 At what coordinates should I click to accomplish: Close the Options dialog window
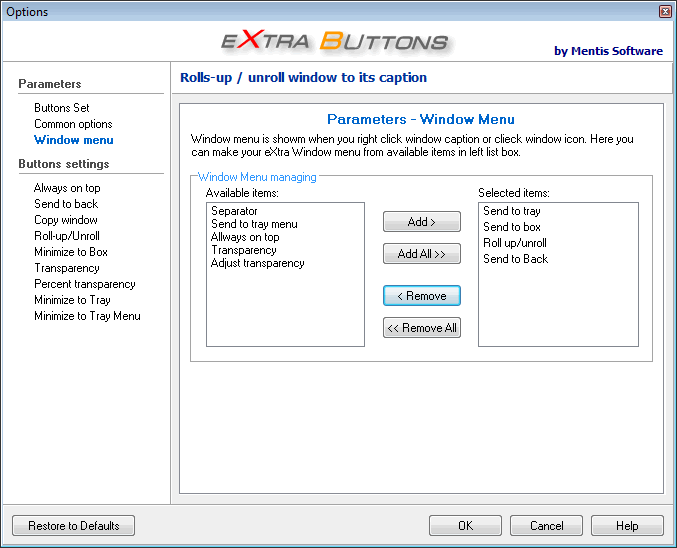[665, 11]
